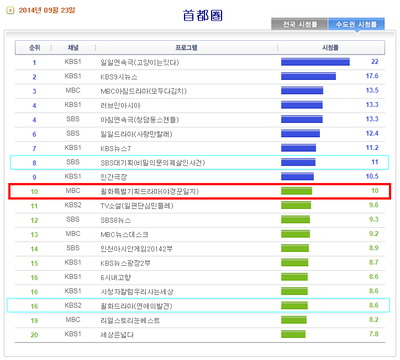Select program MBC뉴스데스크

pyautogui.click(x=124, y=235)
